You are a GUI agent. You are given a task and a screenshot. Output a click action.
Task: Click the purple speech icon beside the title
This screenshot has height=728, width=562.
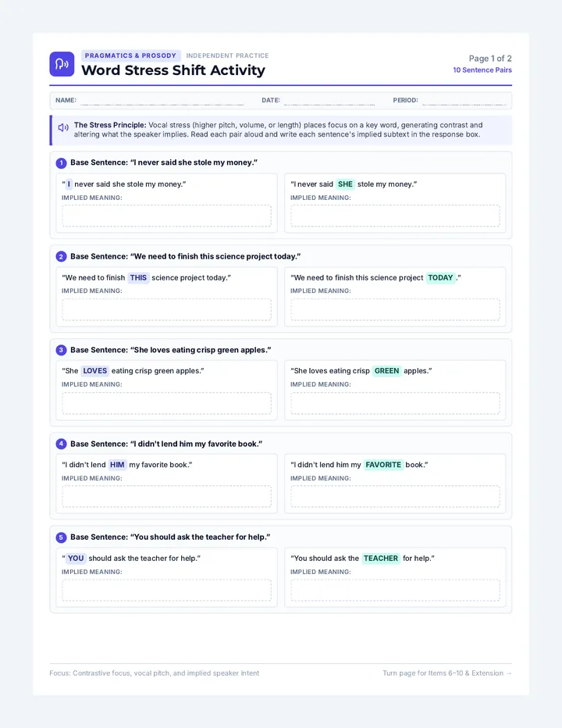[x=62, y=64]
